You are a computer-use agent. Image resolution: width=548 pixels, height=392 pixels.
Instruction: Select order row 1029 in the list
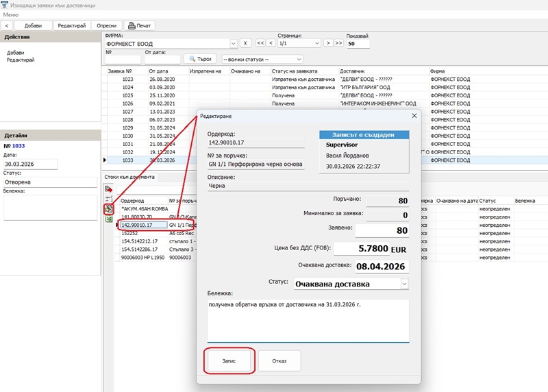(128, 127)
